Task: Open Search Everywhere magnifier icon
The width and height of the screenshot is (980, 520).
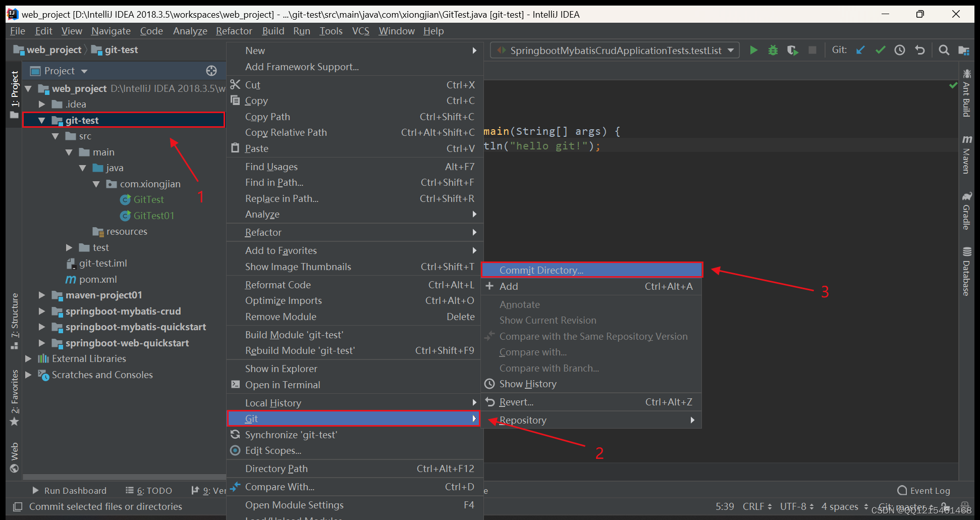Action: click(944, 50)
